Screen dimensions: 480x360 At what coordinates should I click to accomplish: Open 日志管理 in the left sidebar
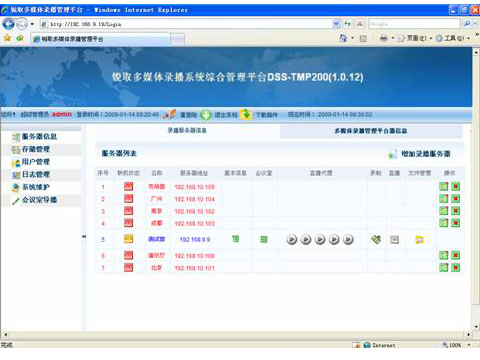pos(36,174)
